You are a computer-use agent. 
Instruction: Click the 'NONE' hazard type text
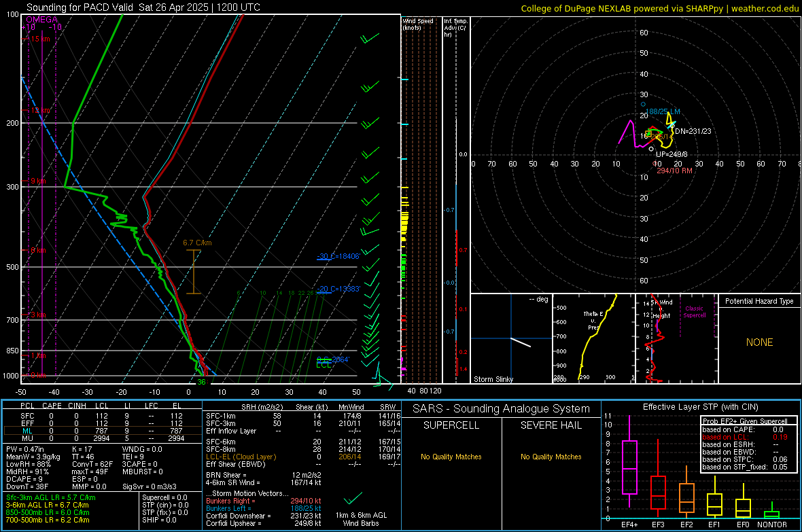pyautogui.click(x=759, y=342)
